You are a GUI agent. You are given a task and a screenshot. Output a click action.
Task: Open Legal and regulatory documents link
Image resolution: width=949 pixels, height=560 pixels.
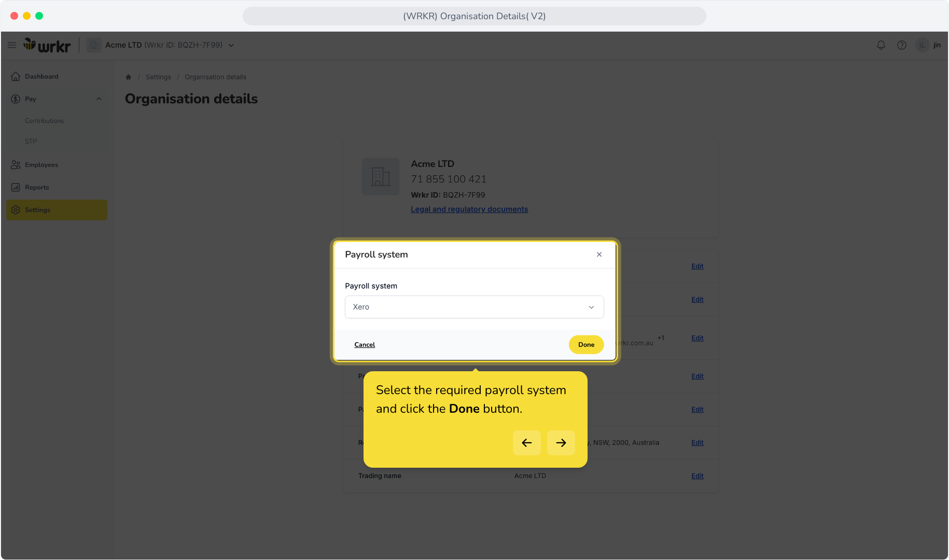pos(469,209)
